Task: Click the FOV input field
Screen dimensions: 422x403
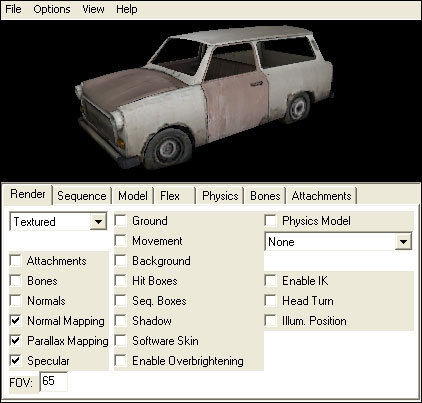Action: click(54, 382)
